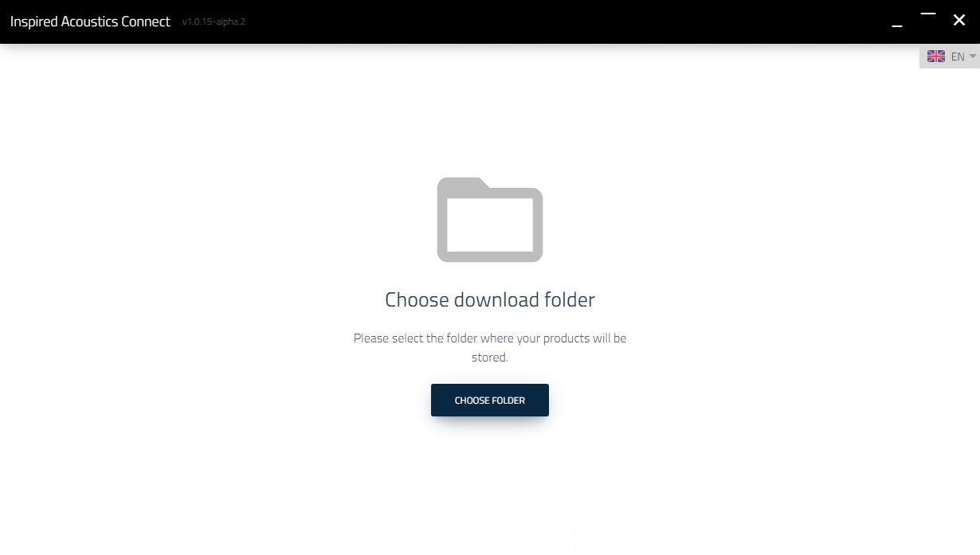The width and height of the screenshot is (980, 555).
Task: Click the large gray folder icon
Action: 490,220
